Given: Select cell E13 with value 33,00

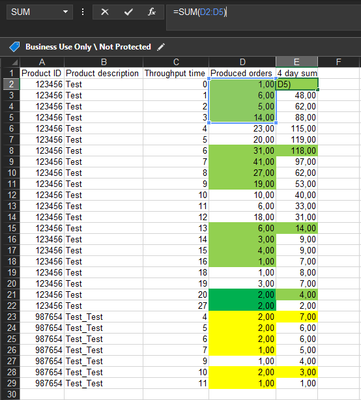Looking at the screenshot, I should [297, 206].
